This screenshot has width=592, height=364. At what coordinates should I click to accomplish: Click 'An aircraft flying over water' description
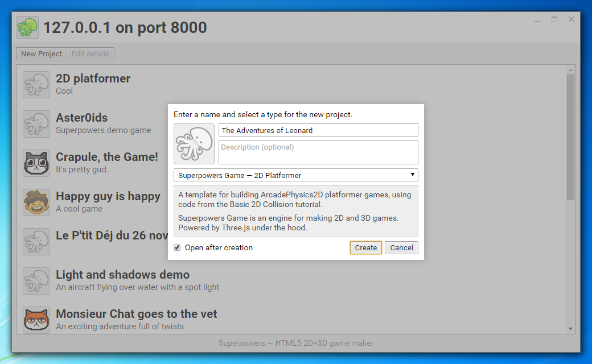click(x=137, y=287)
